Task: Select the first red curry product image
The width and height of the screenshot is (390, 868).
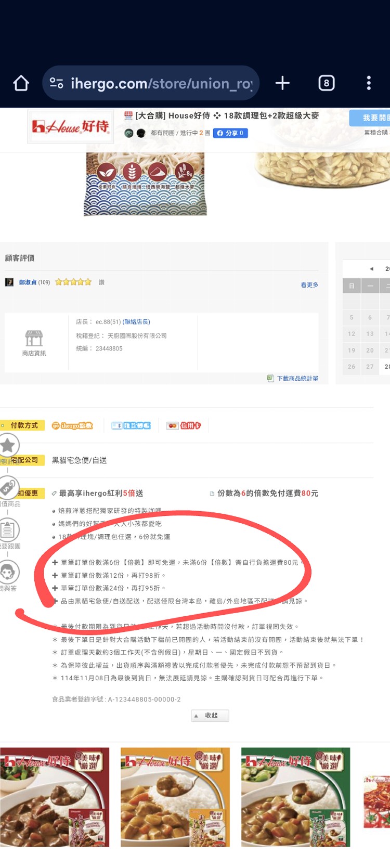Action: pyautogui.click(x=55, y=797)
